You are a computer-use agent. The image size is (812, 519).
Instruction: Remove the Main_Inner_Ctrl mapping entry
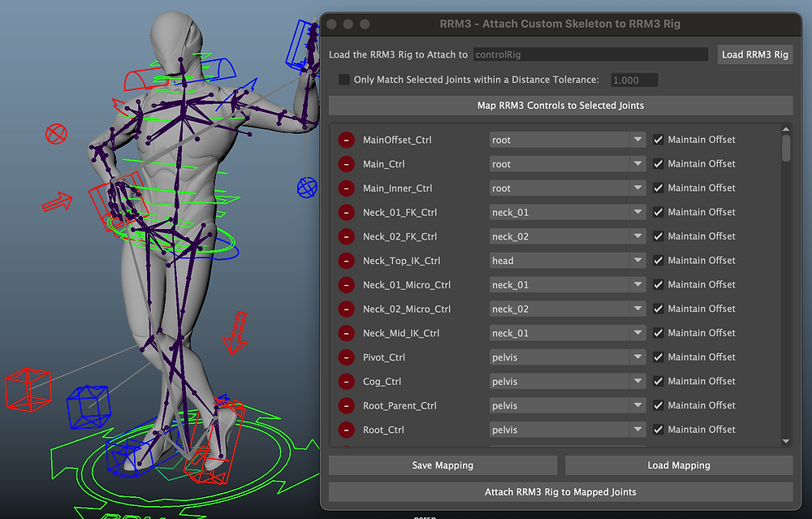346,188
